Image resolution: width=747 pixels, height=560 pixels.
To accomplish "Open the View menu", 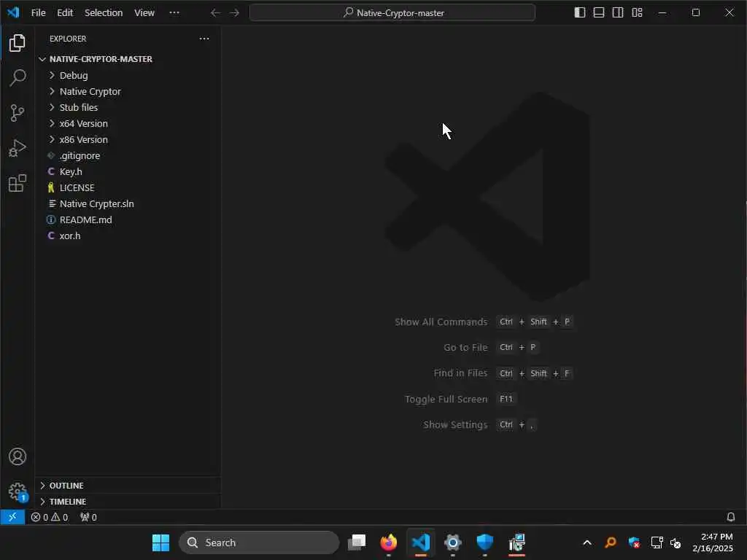I will point(144,13).
